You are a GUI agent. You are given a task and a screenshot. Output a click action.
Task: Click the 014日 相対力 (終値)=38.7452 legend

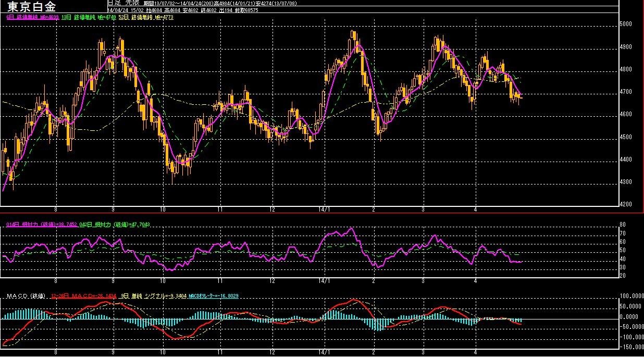(x=42, y=224)
